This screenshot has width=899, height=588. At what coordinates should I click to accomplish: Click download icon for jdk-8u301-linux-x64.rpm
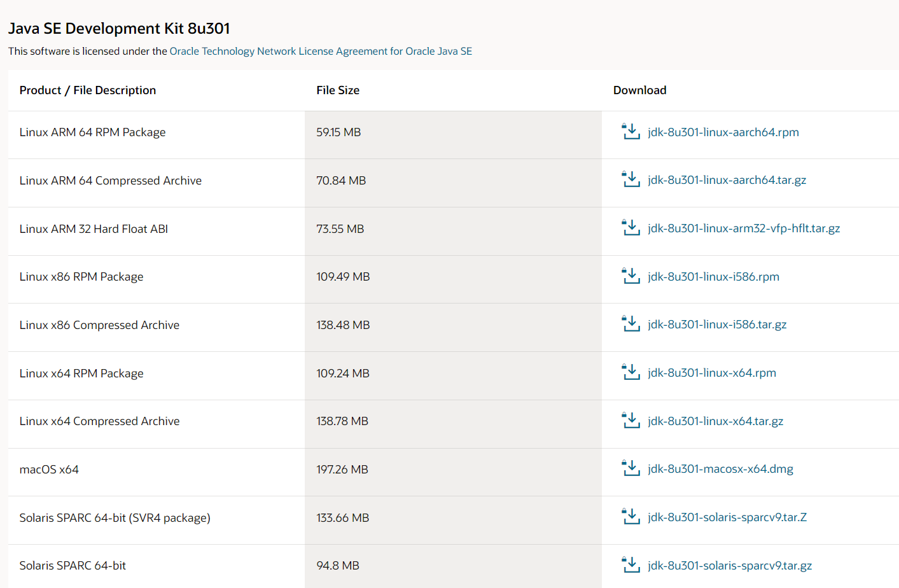[x=631, y=372]
